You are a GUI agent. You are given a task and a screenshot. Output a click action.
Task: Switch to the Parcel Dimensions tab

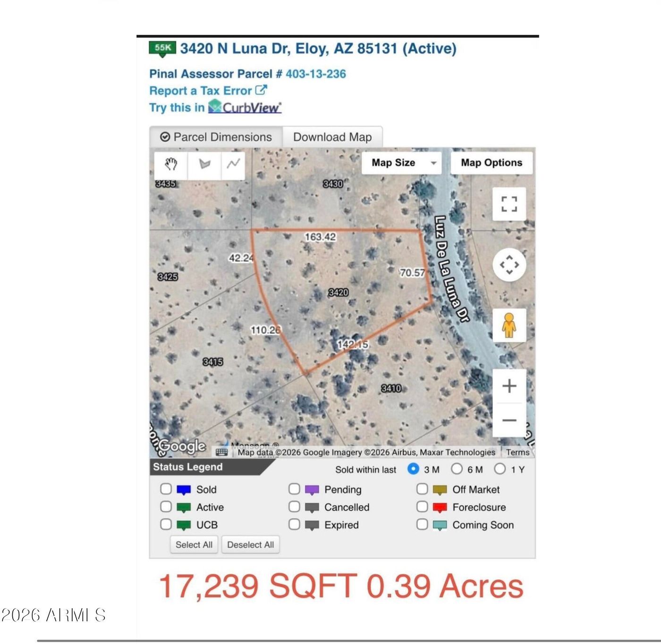216,137
